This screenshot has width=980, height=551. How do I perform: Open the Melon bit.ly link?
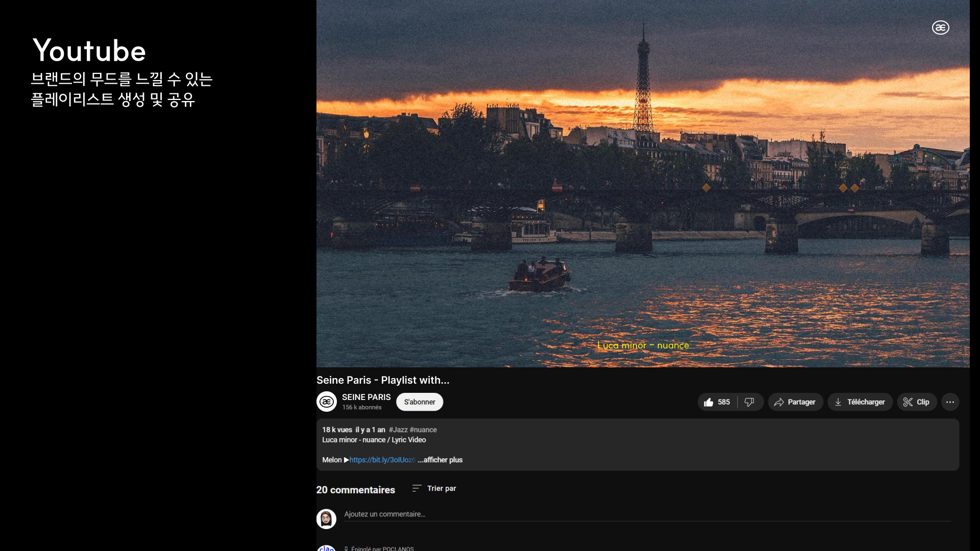pyautogui.click(x=382, y=460)
